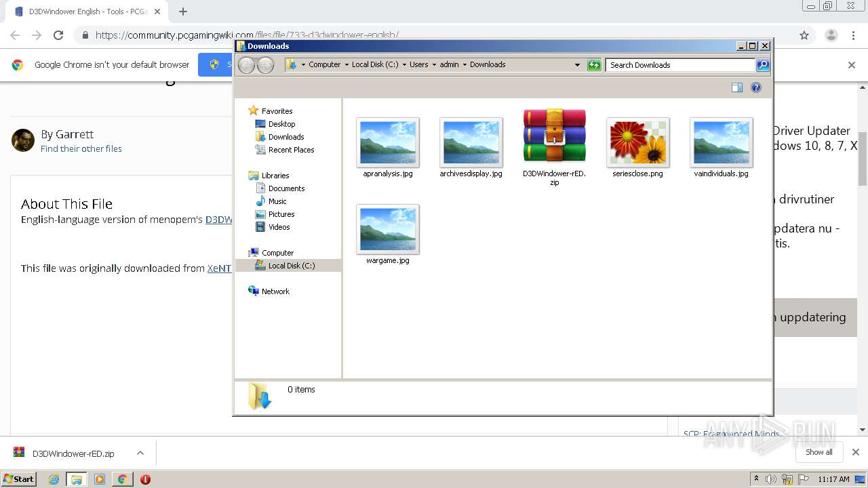Click Chrome back button
Screen dimensions: 868x488
15,35
